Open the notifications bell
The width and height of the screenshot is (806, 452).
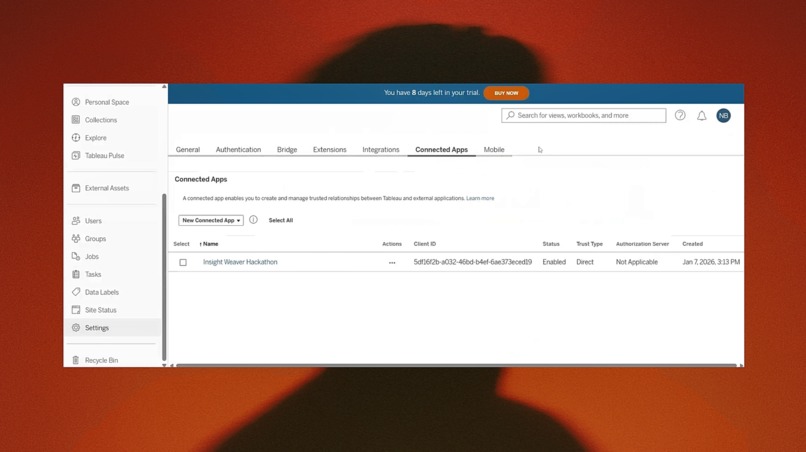702,116
